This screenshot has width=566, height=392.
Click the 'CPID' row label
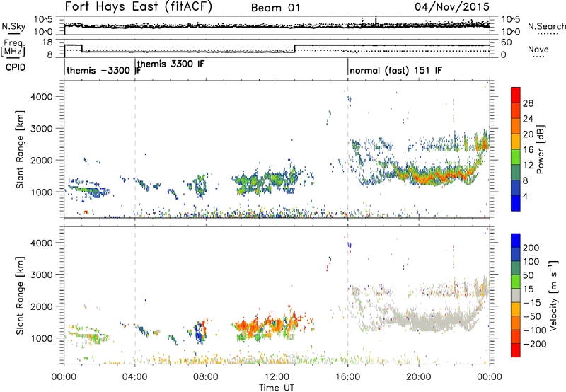click(16, 67)
